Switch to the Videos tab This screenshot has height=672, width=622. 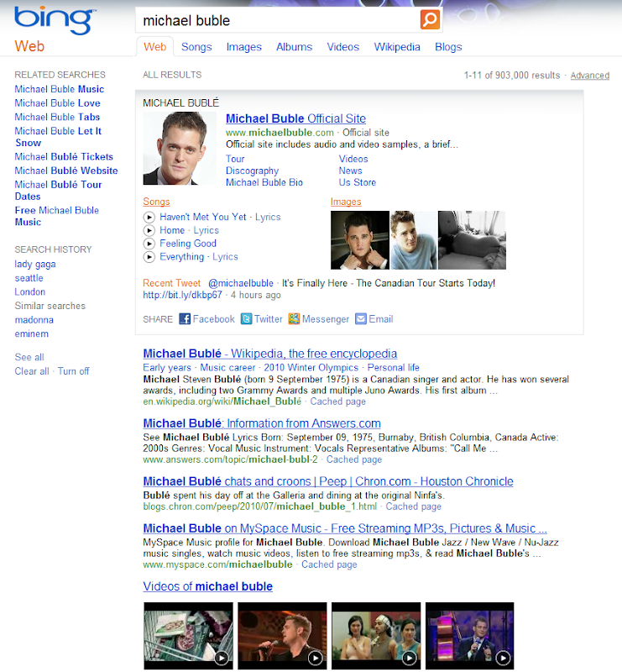[343, 47]
